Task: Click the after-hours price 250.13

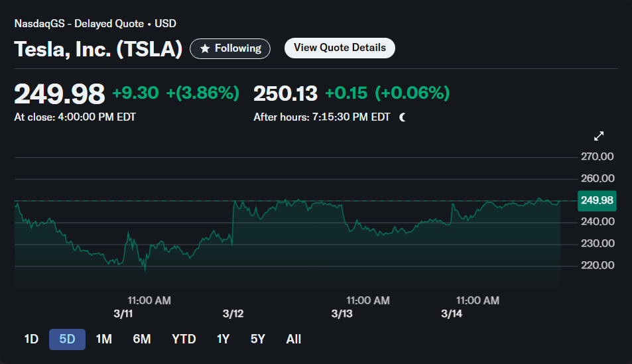Action: coord(285,93)
